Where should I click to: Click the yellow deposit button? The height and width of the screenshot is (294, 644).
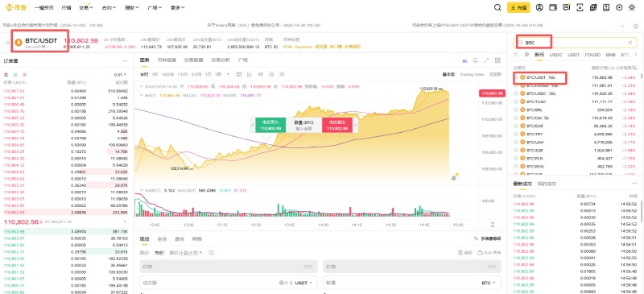tap(518, 7)
